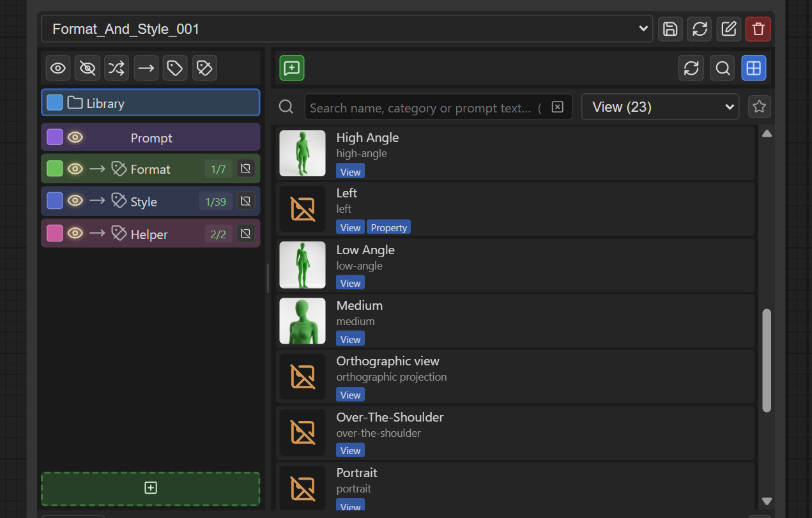Click the no-image icon on Format row

(x=246, y=169)
